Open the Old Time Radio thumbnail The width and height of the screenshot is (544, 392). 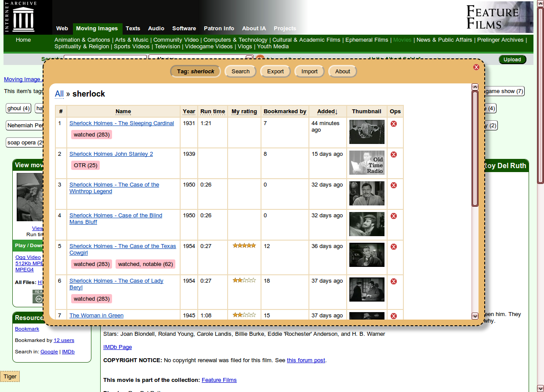tap(367, 162)
